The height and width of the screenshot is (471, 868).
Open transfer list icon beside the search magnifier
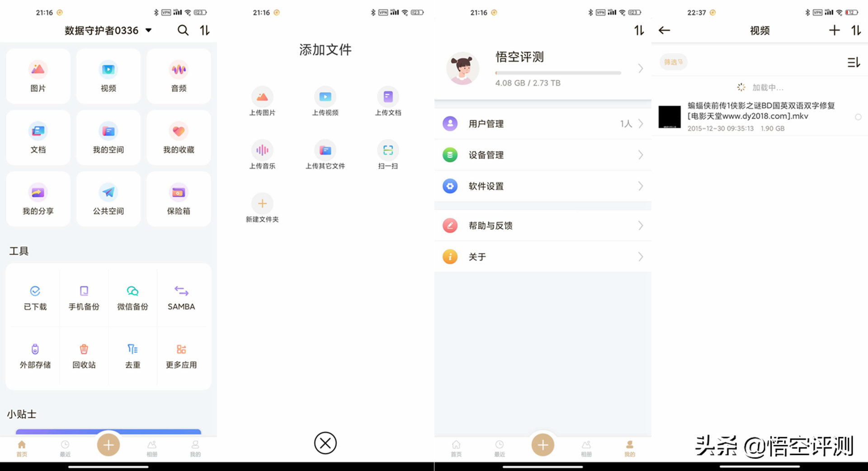[x=205, y=30]
